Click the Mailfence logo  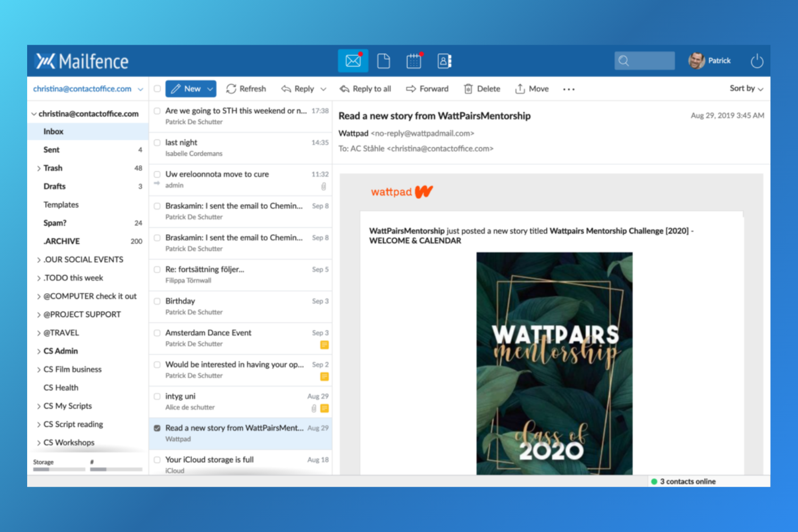click(82, 61)
